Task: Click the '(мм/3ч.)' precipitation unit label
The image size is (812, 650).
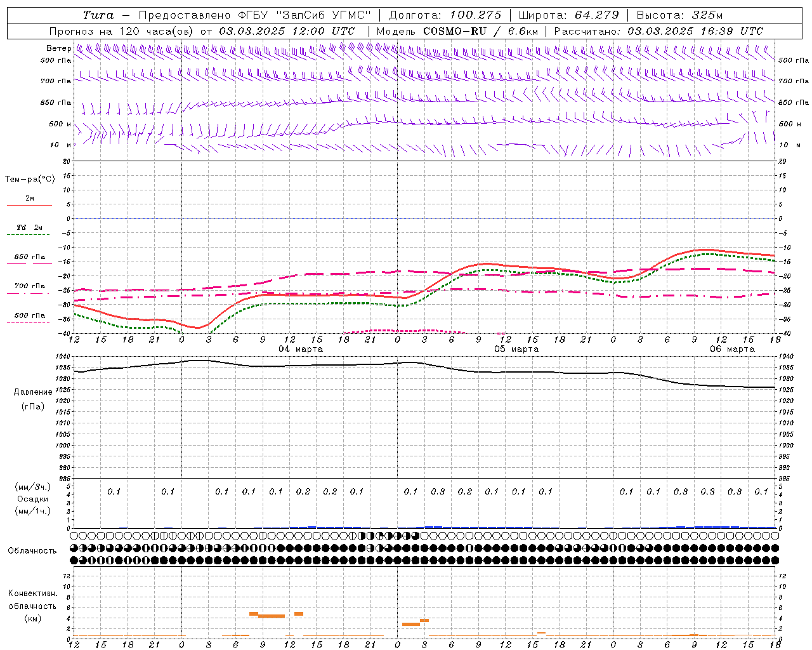Action: coord(33,487)
